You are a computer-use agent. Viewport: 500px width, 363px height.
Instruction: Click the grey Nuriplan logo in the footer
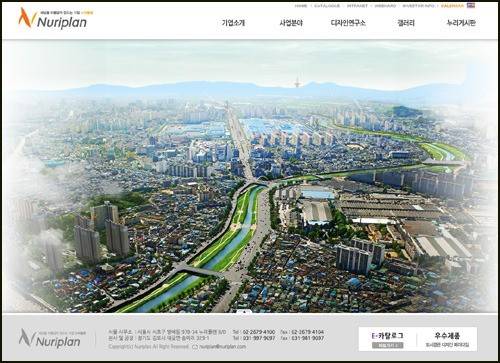pos(50,338)
